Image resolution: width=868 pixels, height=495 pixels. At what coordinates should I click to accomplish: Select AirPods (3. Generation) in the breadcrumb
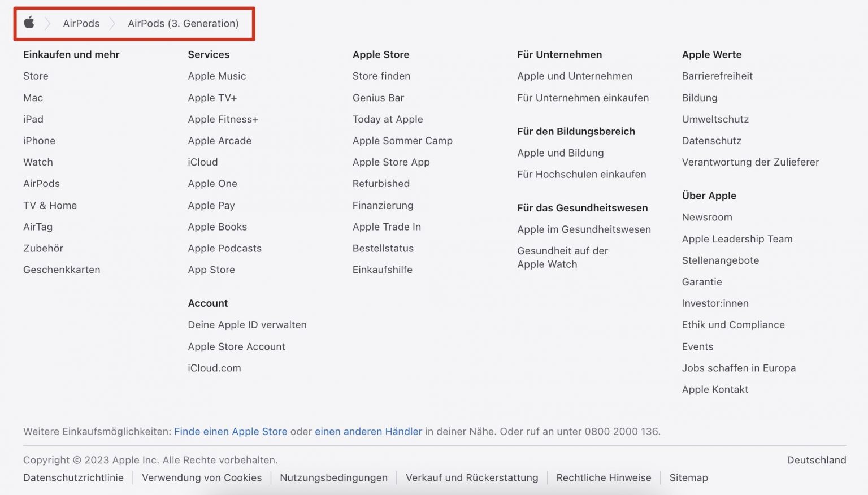pyautogui.click(x=183, y=23)
